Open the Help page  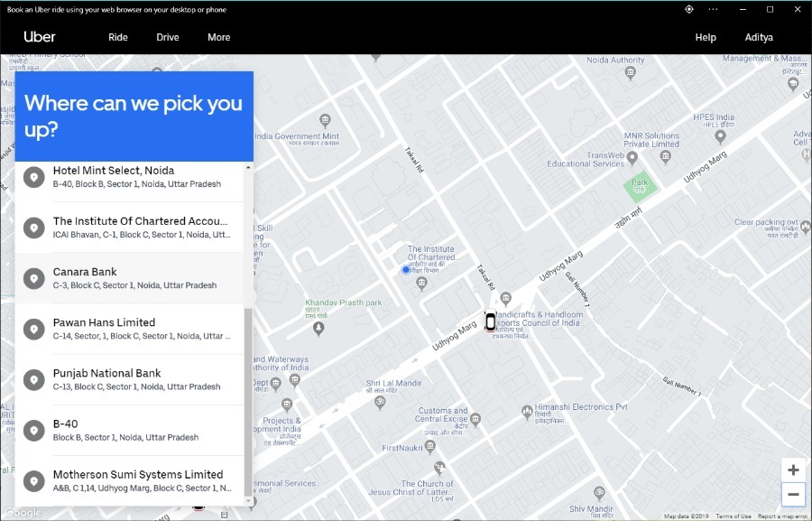pos(706,37)
